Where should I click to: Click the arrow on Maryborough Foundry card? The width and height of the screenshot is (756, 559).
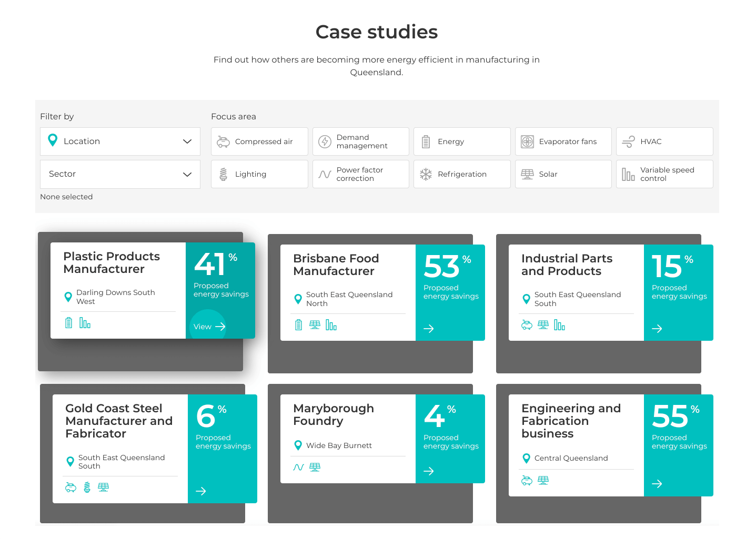(429, 471)
